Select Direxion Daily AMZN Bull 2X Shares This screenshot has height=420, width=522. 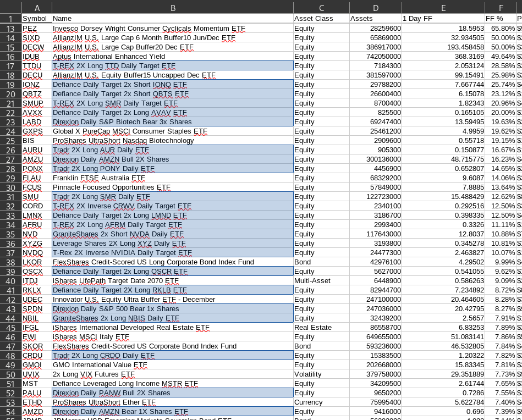coord(173,159)
